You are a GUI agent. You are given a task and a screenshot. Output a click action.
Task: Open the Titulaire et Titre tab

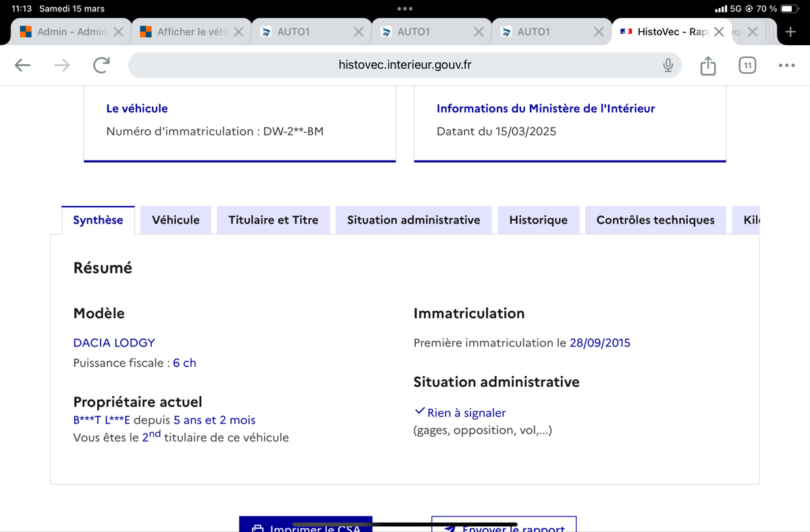[273, 220]
